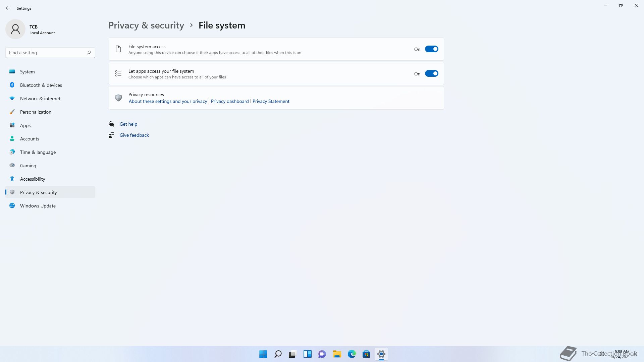644x362 pixels.
Task: Show hidden system tray icons chevron
Action: pos(594,354)
